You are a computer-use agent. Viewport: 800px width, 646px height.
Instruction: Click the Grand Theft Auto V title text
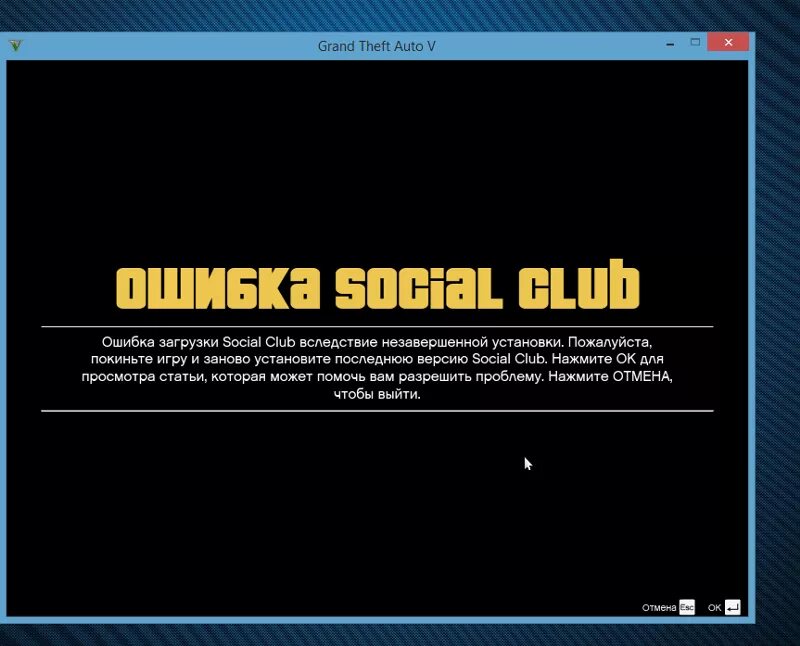(377, 46)
